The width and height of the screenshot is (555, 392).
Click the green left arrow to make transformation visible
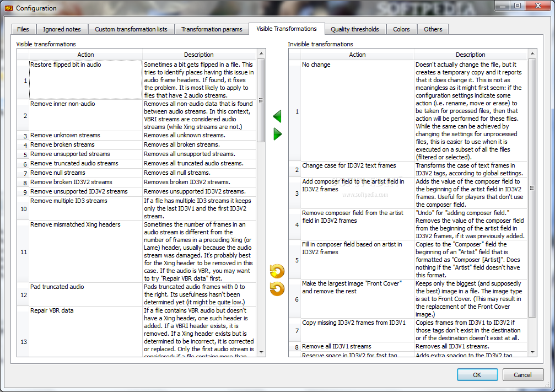pos(277,116)
